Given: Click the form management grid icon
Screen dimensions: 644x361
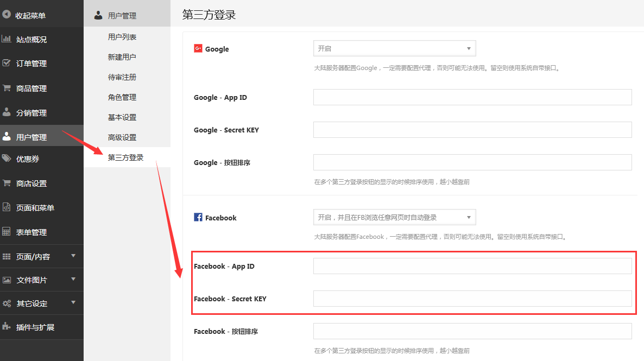Looking at the screenshot, I should [7, 232].
